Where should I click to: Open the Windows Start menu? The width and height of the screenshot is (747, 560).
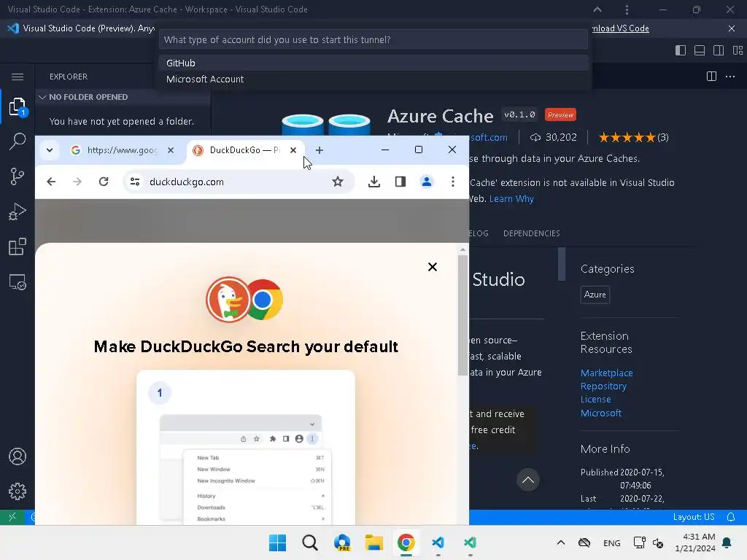tap(277, 542)
